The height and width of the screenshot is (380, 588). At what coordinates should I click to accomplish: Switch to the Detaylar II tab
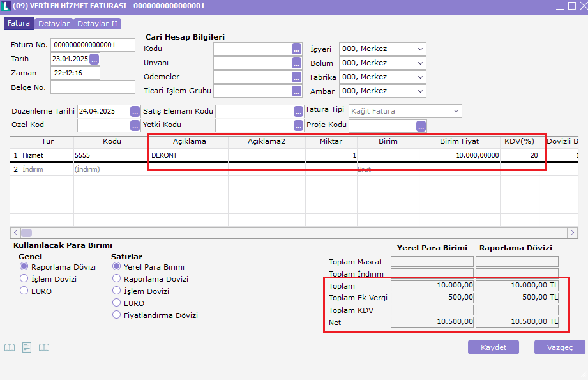coord(97,24)
